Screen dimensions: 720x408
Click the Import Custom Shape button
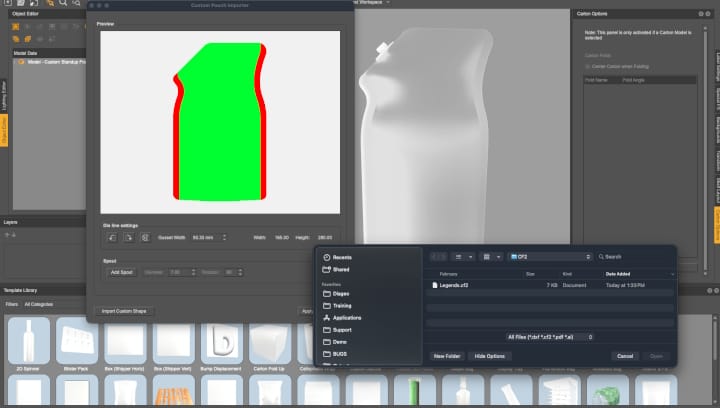click(125, 311)
